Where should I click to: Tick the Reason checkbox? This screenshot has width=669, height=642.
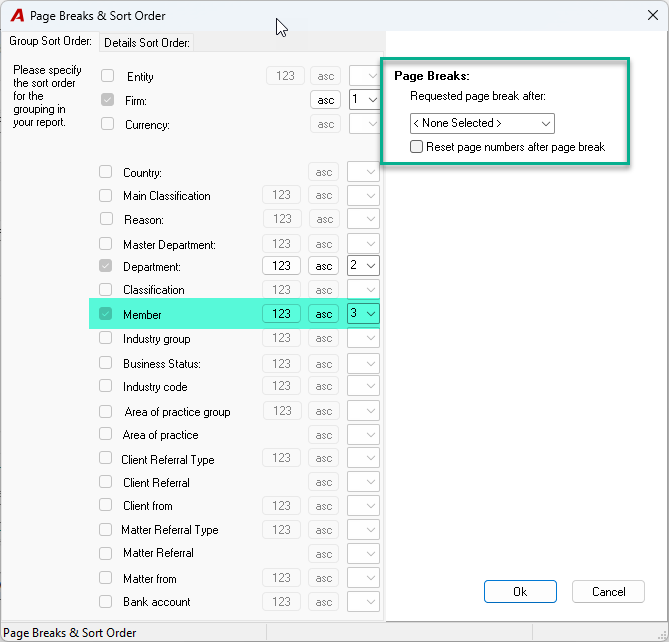click(x=106, y=219)
